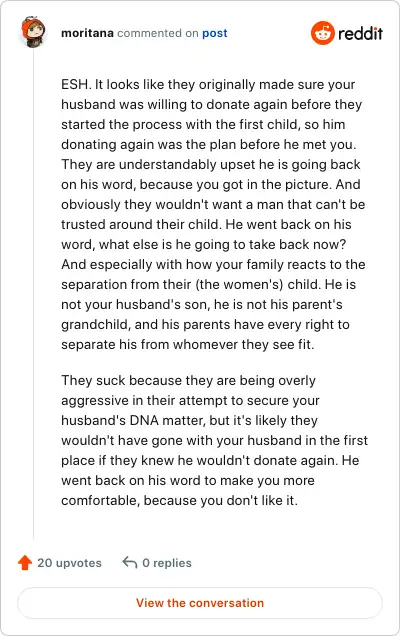This screenshot has width=400, height=636.
Task: Click the line "separate his from whomever they see fit."
Action: coord(188,344)
